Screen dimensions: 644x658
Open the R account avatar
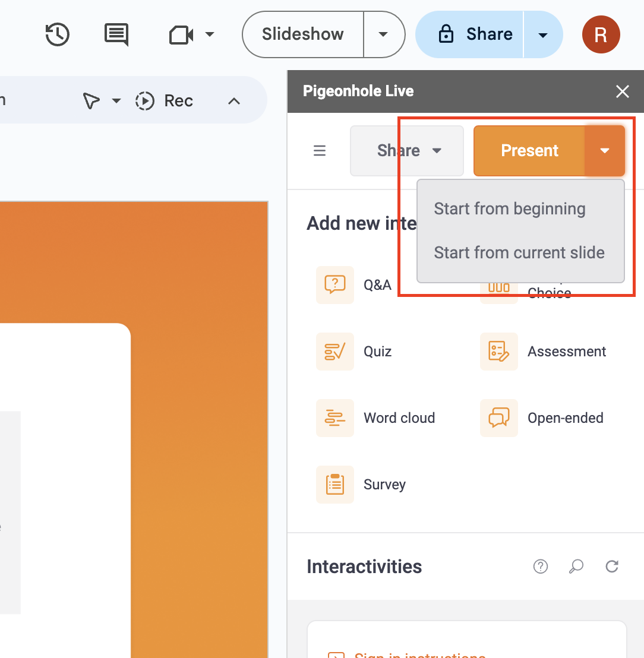tap(601, 34)
